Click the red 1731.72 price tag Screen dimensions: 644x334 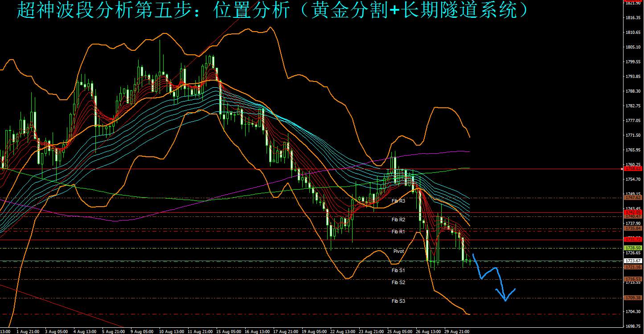633,240
